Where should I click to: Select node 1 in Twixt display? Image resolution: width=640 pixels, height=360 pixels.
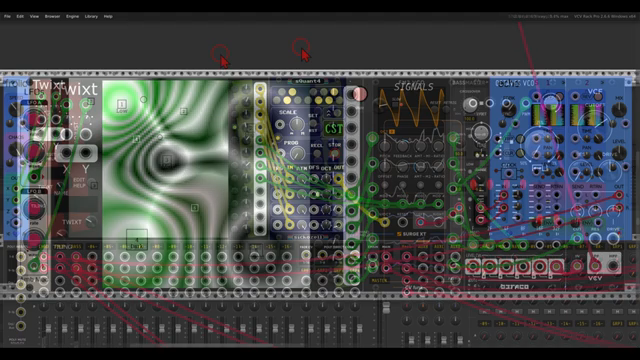pyautogui.click(x=121, y=104)
